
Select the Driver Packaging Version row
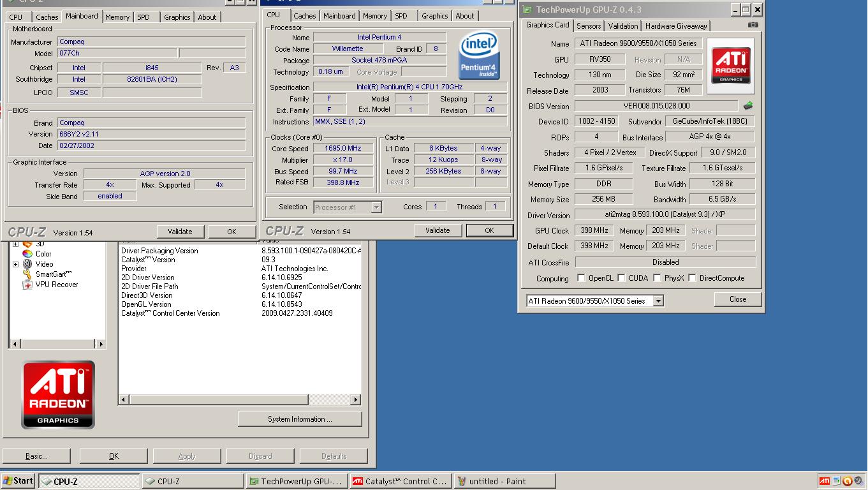[240, 251]
